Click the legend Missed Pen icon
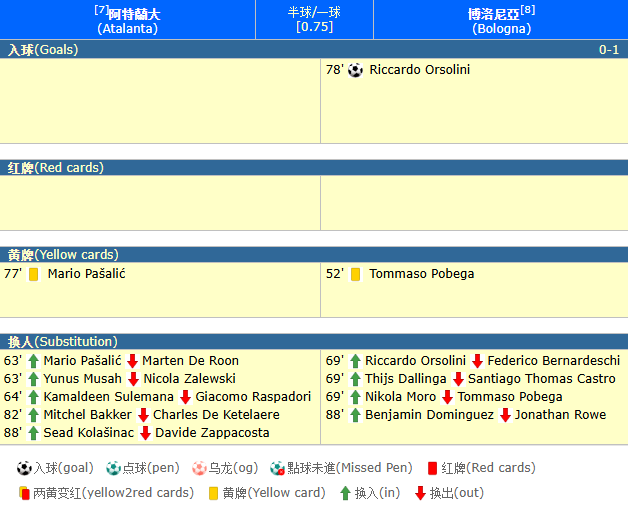Screen dimensions: 628x512 coord(278,468)
